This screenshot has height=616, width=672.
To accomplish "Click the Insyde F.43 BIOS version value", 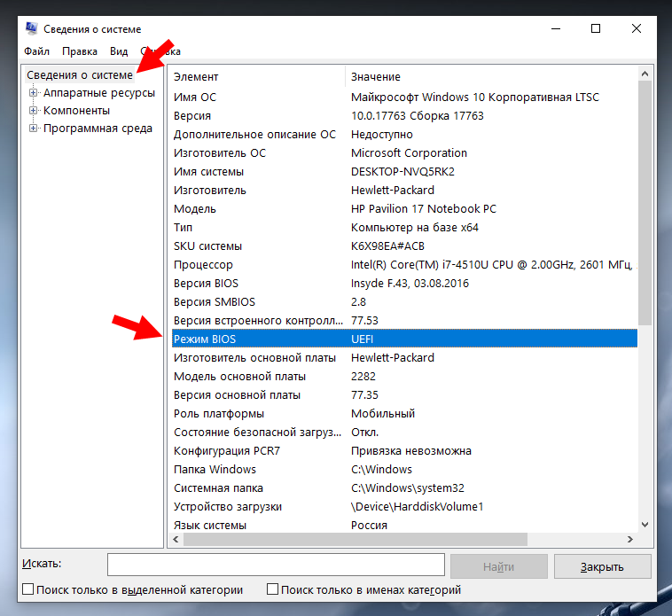I will click(x=410, y=284).
